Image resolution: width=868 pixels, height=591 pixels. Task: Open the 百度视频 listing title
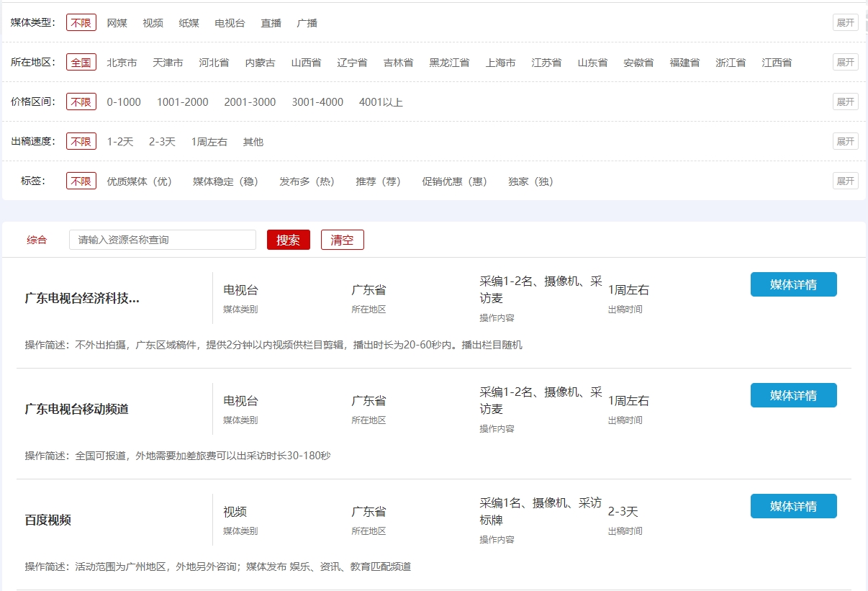[x=48, y=520]
